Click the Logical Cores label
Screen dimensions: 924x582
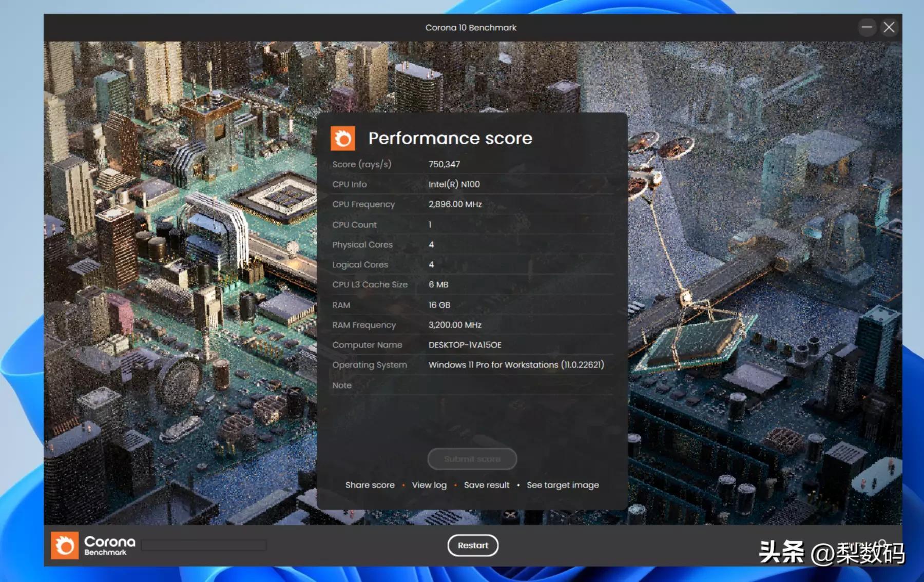click(360, 265)
